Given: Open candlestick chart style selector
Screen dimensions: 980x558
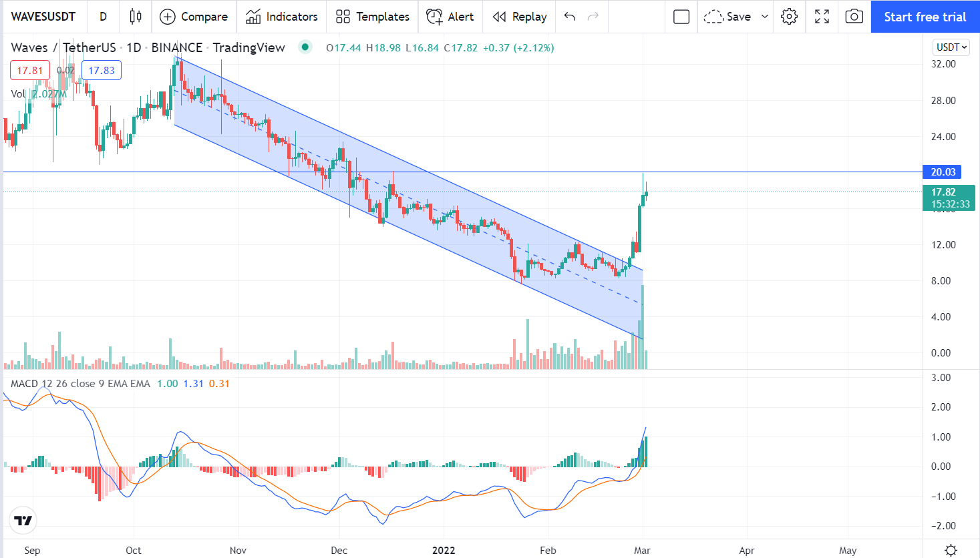Looking at the screenshot, I should coord(136,17).
